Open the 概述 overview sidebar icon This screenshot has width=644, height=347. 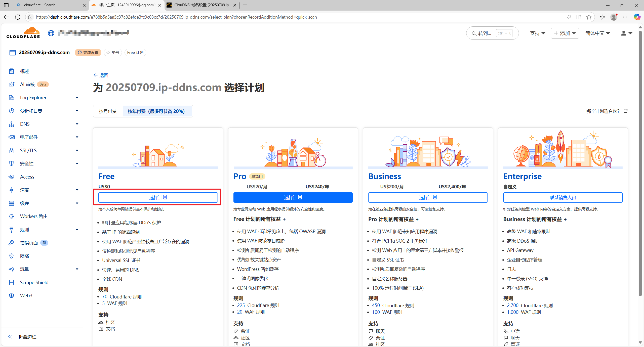tap(11, 71)
